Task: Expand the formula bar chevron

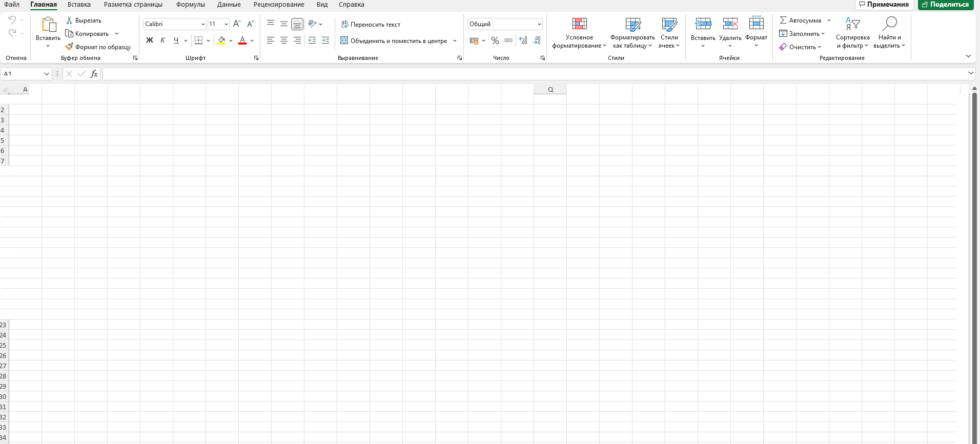Action: 971,73
